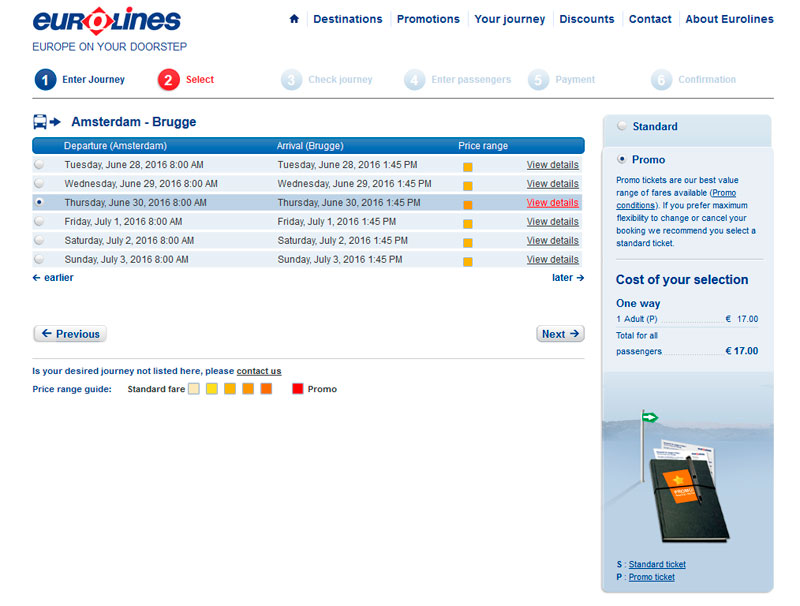View details for Wednesday, June 29
This screenshot has height=606, width=800.
click(553, 184)
